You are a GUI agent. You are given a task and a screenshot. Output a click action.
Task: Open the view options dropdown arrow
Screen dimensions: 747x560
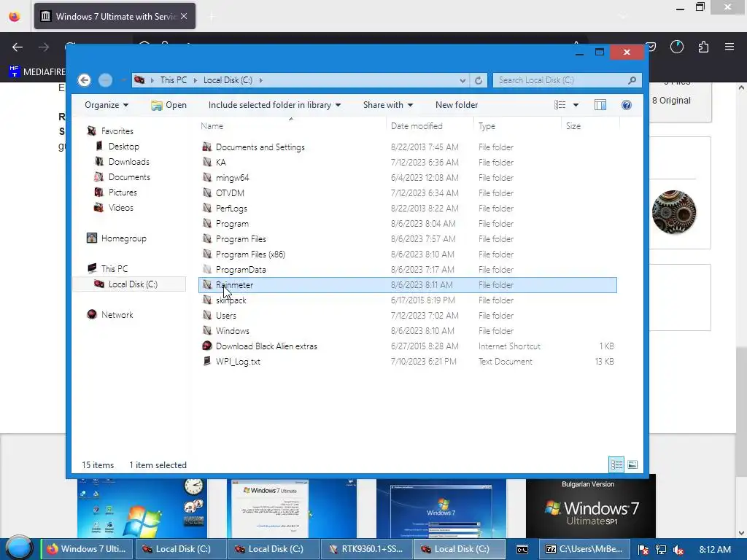576,105
